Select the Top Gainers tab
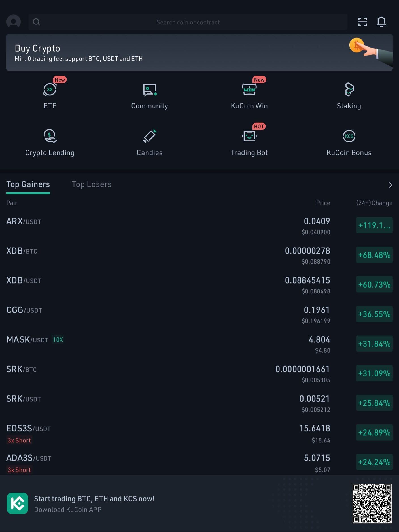The image size is (399, 532). point(28,184)
